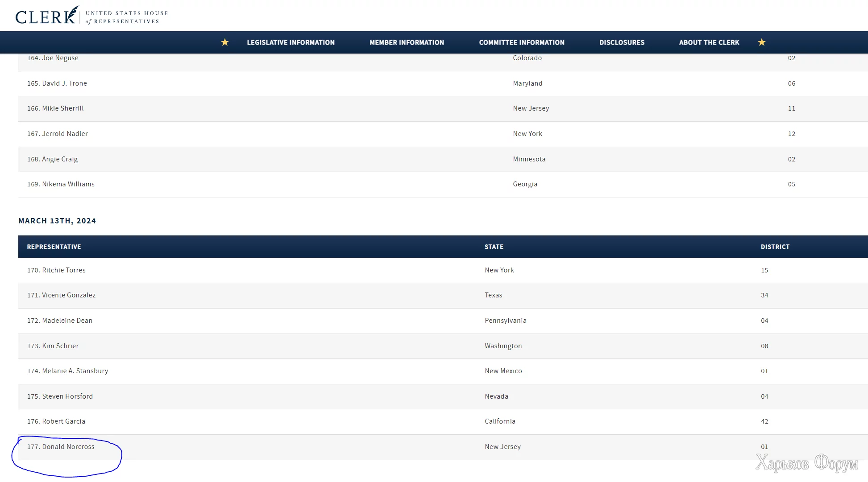Click the 167. Jerrold Nadler entry
The height and width of the screenshot is (482, 868).
point(57,134)
